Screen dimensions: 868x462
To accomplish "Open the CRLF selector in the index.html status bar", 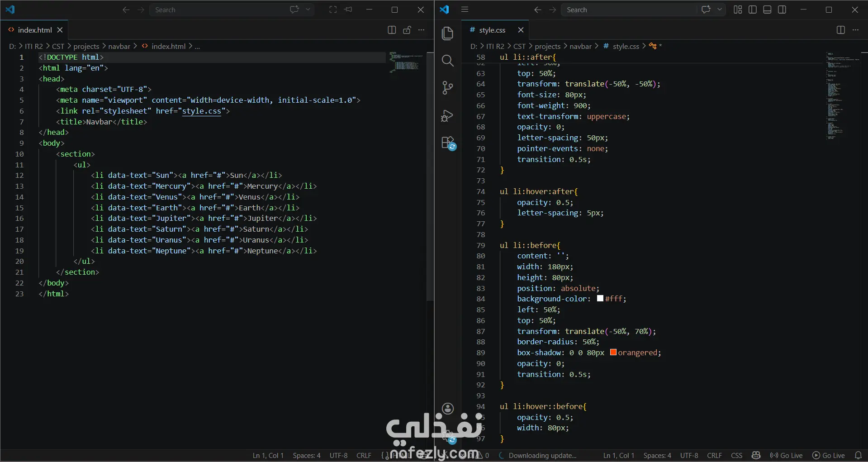I will click(x=364, y=455).
